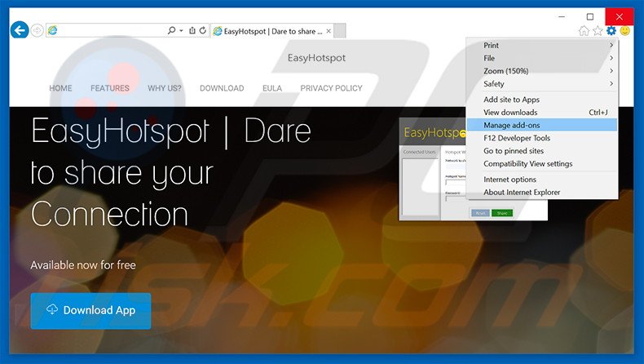
Task: Click the WHY US? link
Action: 165,88
